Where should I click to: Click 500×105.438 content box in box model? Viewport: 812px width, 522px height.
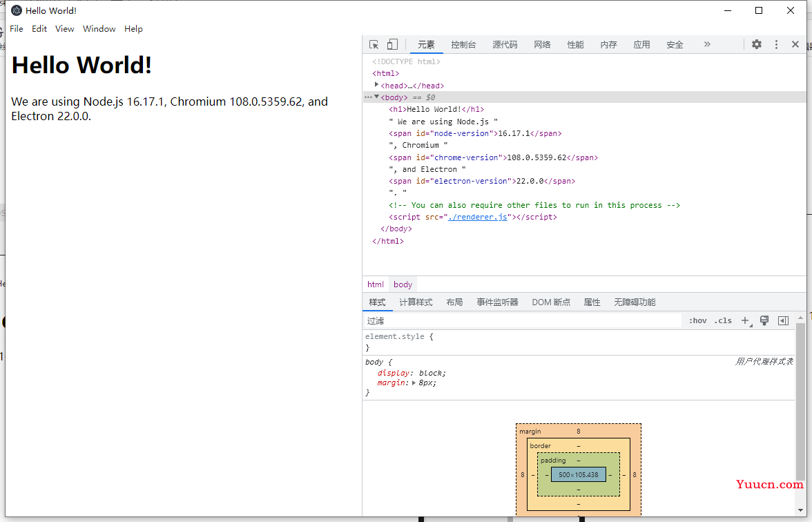tap(579, 474)
